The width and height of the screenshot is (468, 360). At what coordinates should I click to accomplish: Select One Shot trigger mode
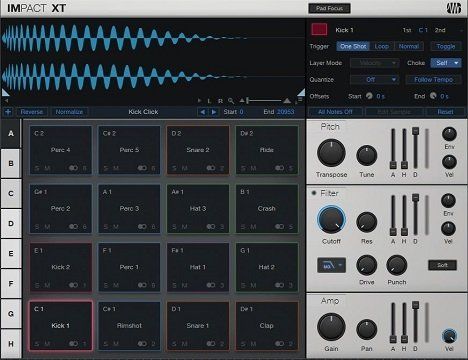point(353,46)
